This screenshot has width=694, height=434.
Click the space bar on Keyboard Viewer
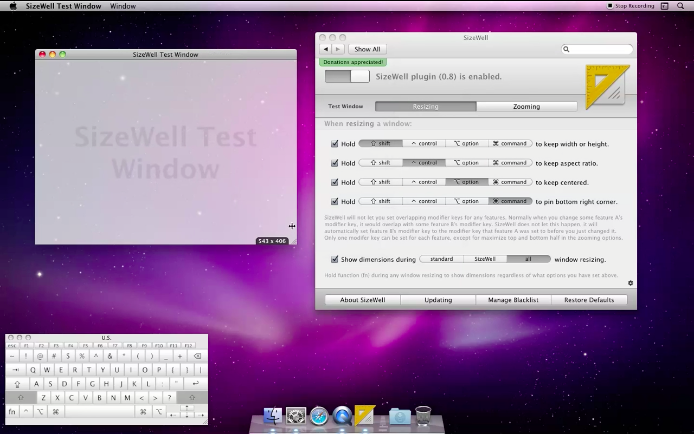pos(100,411)
